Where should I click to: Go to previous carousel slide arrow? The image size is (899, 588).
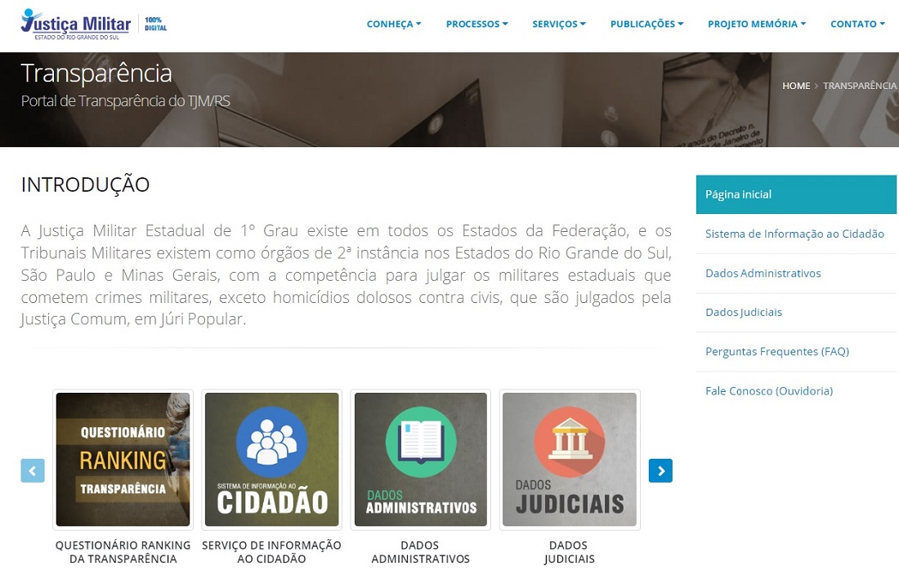(33, 471)
